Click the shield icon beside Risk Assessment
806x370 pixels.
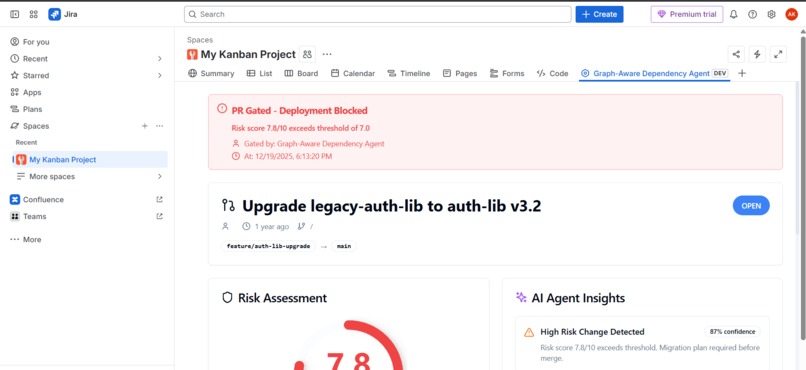[x=227, y=298]
